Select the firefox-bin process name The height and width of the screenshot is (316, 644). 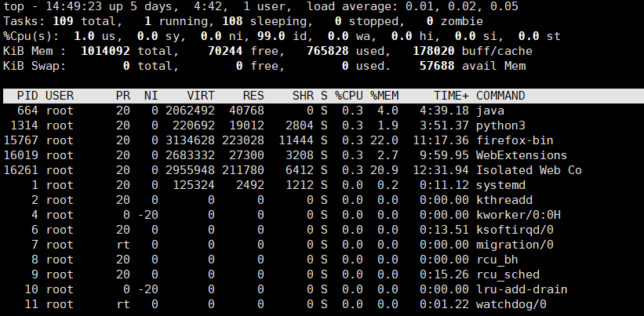click(x=515, y=140)
